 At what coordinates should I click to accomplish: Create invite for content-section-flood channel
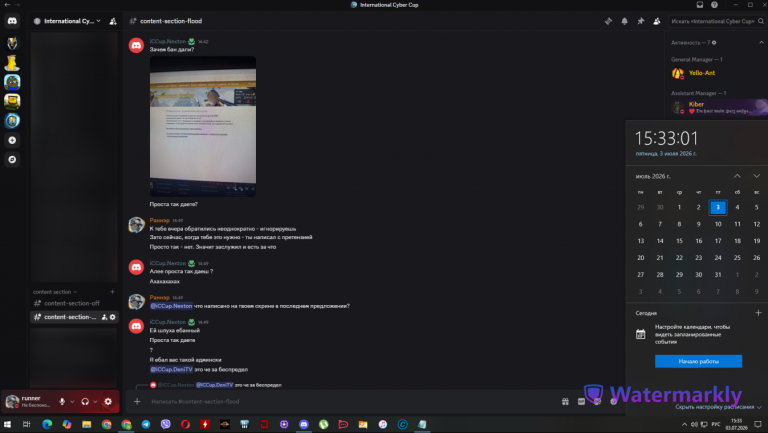point(104,317)
